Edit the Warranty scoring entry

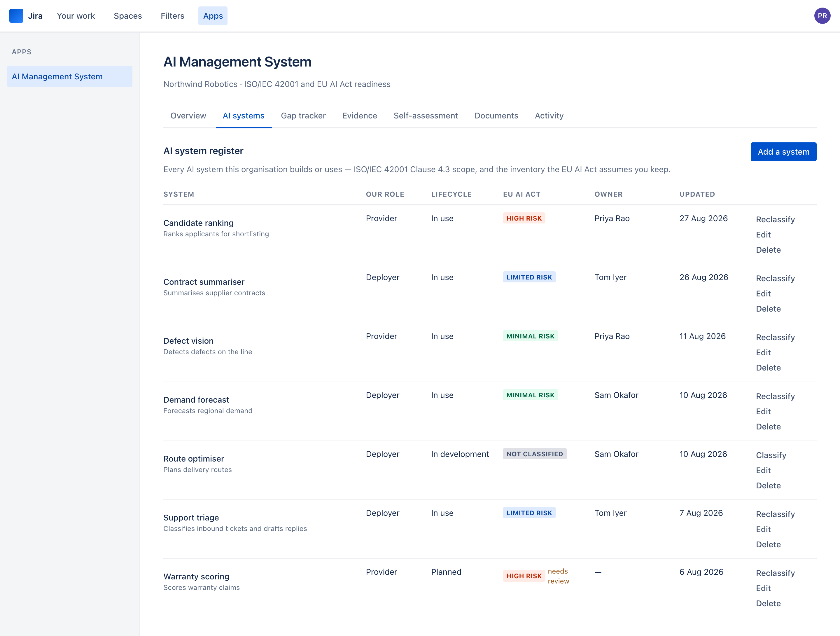tap(763, 588)
